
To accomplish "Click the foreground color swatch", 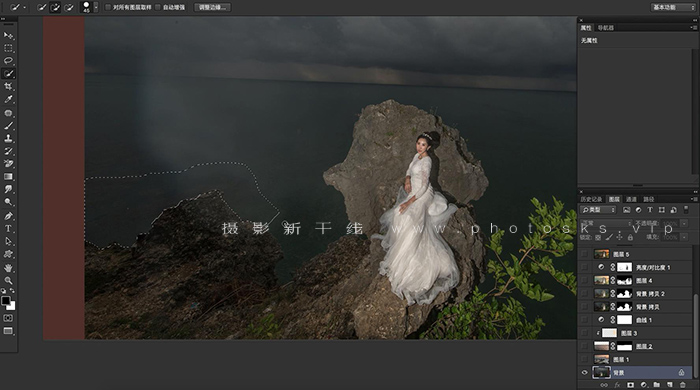I will (x=5, y=301).
